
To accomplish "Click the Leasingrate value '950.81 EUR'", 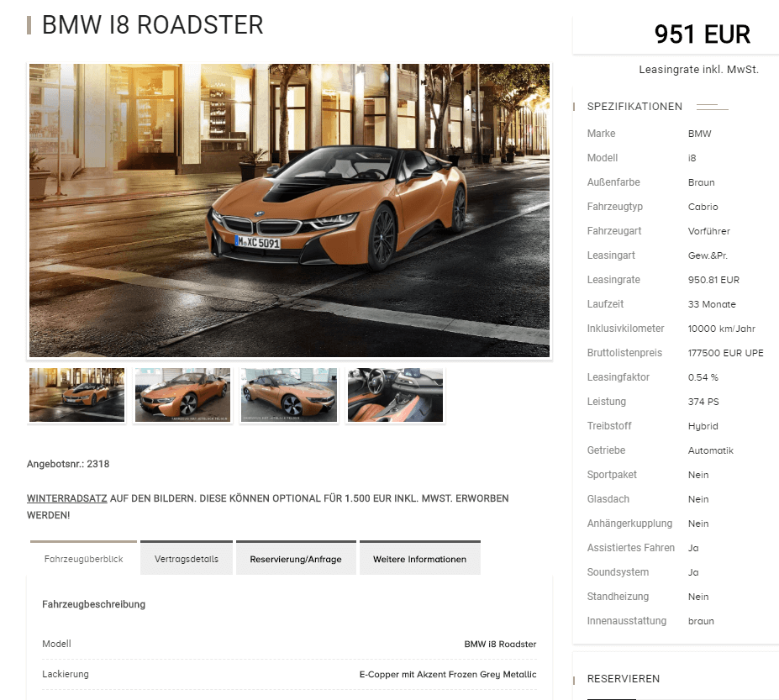I will (713, 280).
